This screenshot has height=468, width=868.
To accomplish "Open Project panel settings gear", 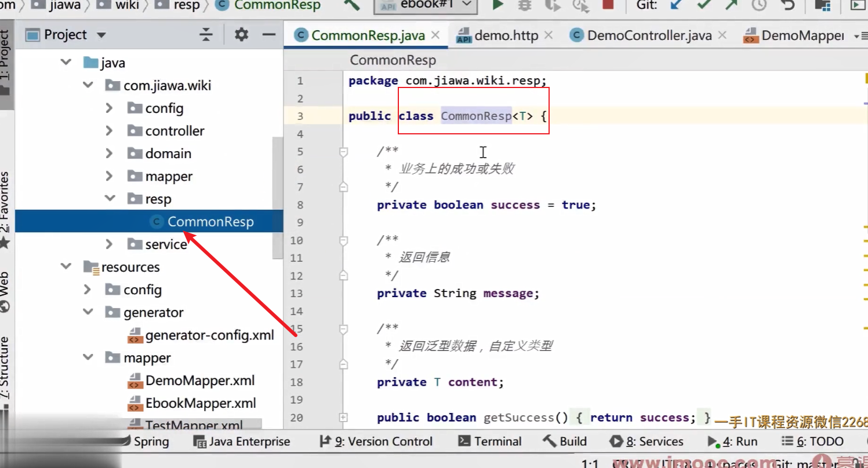I will coord(241,35).
